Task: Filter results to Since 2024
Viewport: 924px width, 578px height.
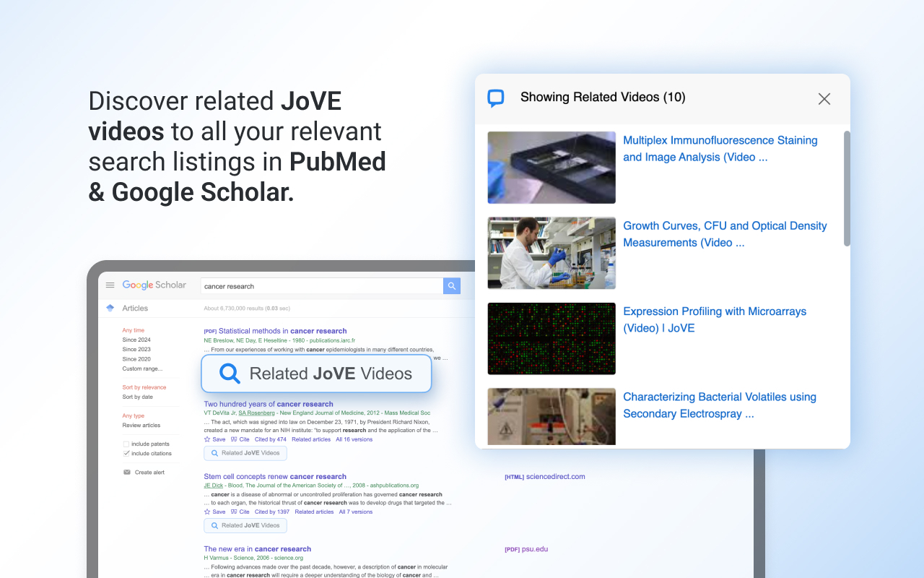Action: coord(136,340)
